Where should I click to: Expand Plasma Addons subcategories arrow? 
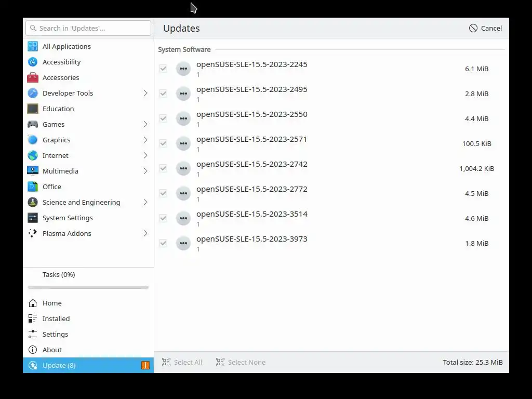[x=145, y=234]
